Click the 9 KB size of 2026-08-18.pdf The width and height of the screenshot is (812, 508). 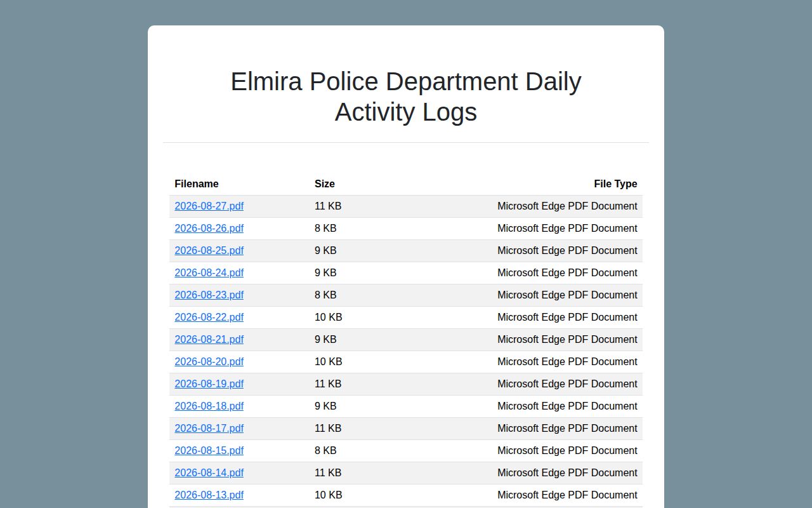325,406
